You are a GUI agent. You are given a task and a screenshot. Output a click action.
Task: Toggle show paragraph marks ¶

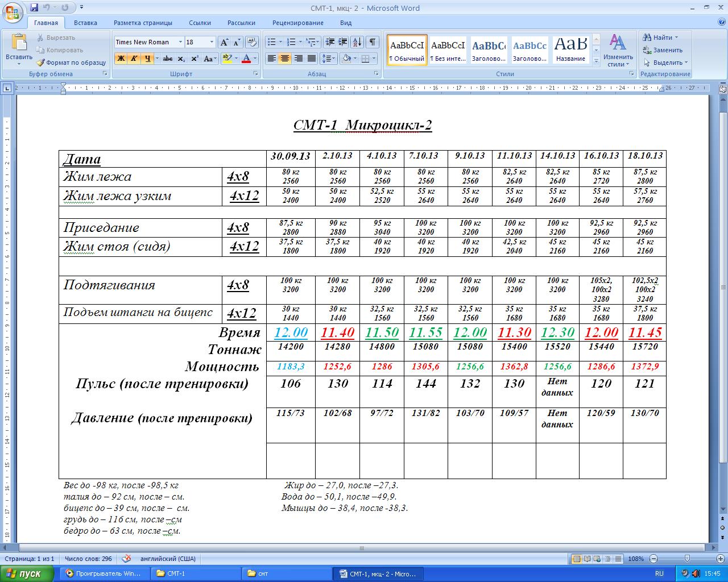tap(372, 42)
